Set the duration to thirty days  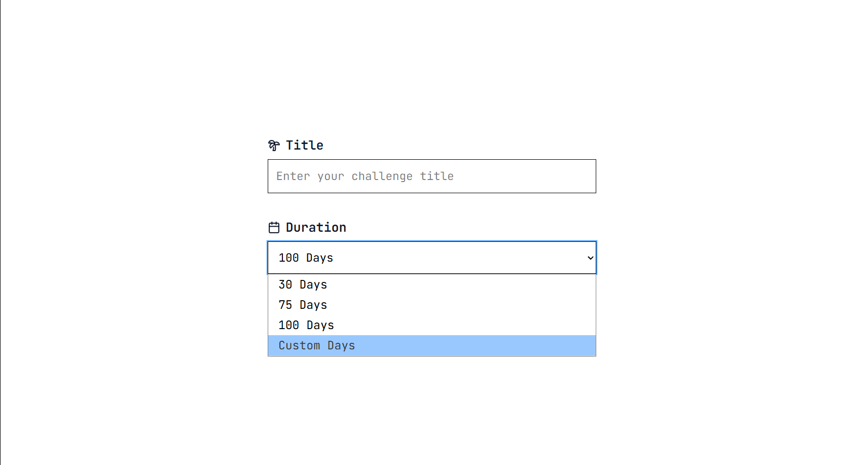click(x=432, y=284)
